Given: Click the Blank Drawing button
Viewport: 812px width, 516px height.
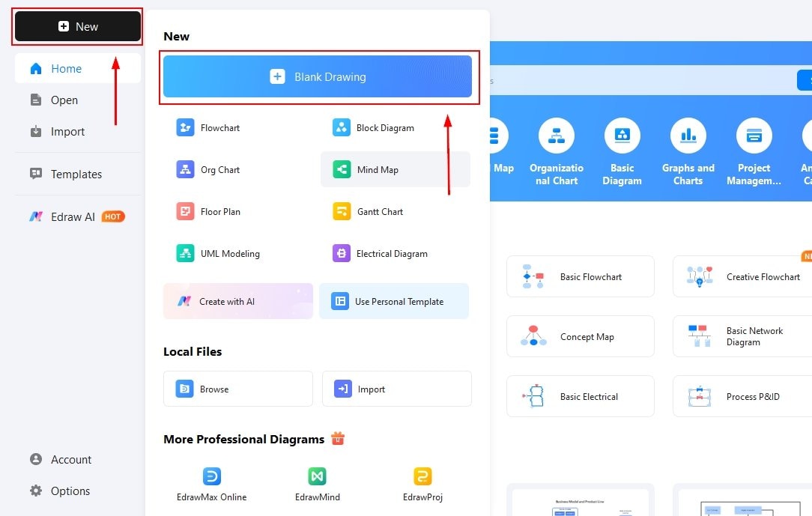Looking at the screenshot, I should [318, 76].
